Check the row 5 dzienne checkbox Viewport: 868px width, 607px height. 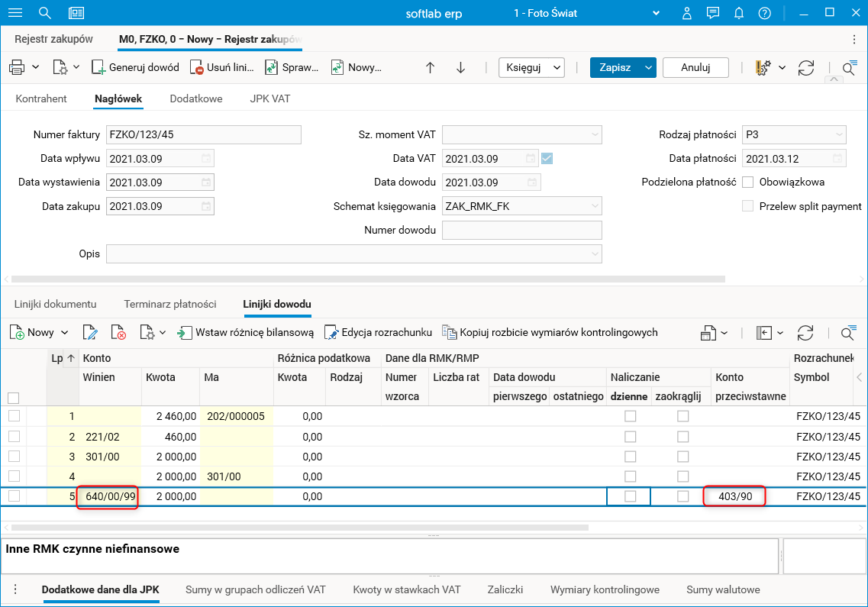point(630,496)
